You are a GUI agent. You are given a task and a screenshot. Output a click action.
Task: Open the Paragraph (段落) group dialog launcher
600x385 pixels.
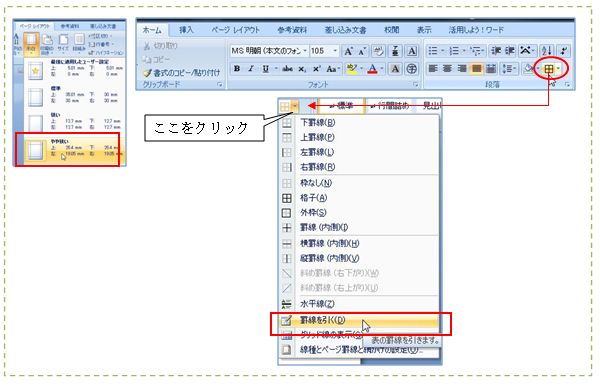(567, 85)
